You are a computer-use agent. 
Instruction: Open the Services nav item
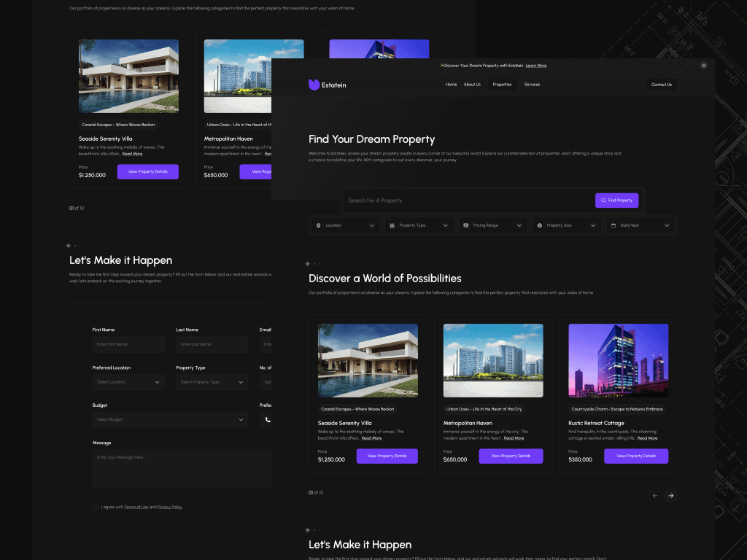click(532, 85)
